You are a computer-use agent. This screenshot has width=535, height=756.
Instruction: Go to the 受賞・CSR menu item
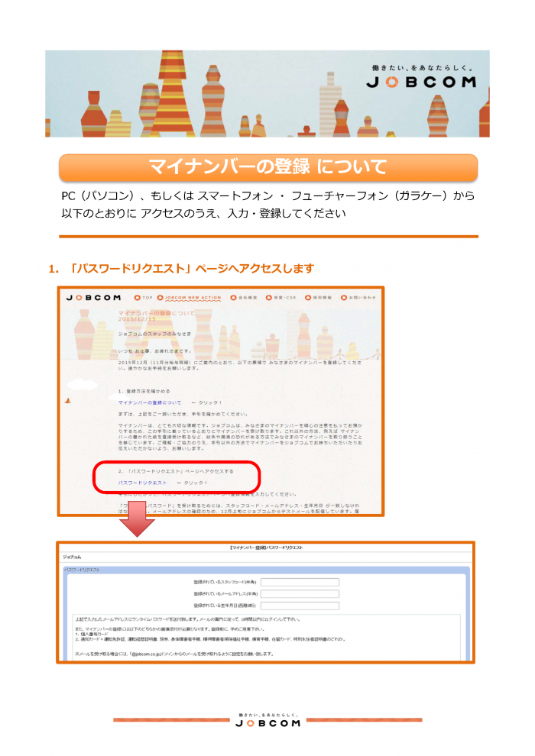281,298
